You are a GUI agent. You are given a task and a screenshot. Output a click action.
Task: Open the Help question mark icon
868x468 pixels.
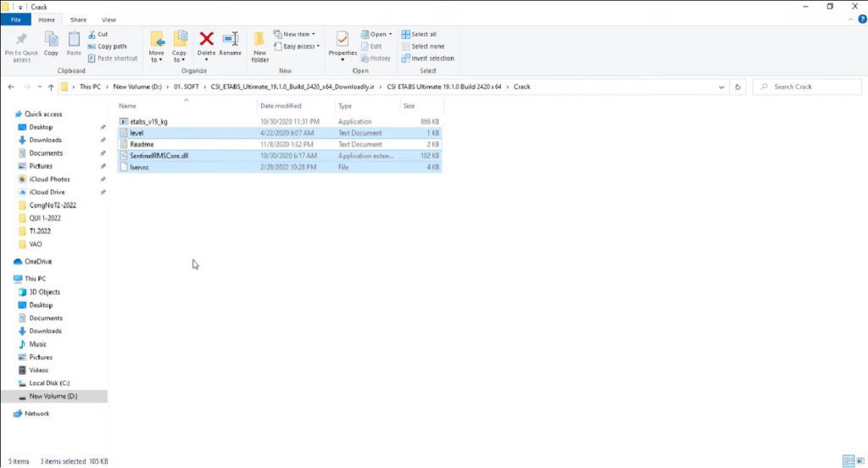click(x=862, y=19)
